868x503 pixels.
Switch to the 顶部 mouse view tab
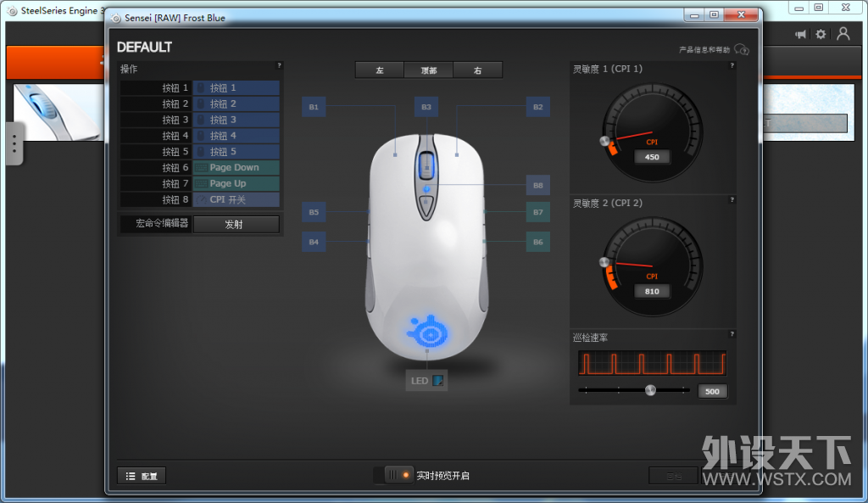(428, 70)
